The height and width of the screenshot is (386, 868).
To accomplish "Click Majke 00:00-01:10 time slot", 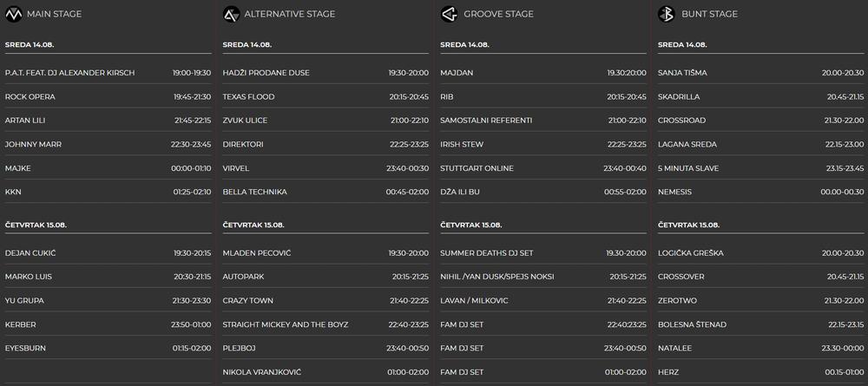I will point(191,168).
